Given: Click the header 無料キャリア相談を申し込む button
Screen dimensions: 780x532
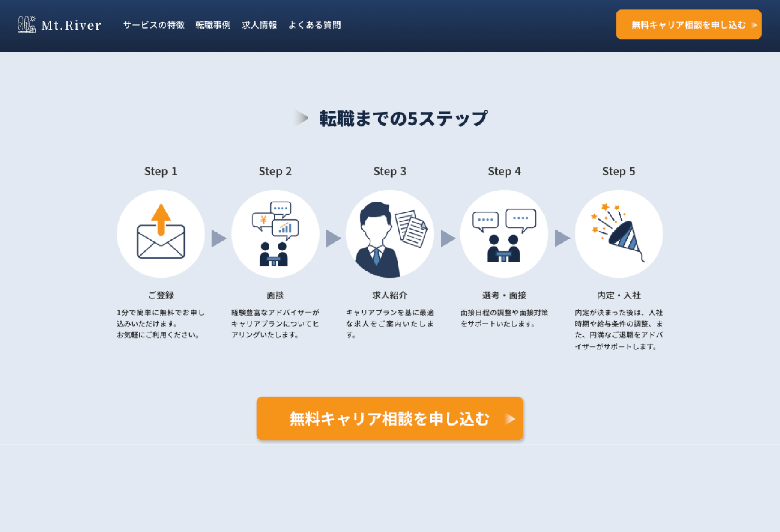Looking at the screenshot, I should click(689, 25).
